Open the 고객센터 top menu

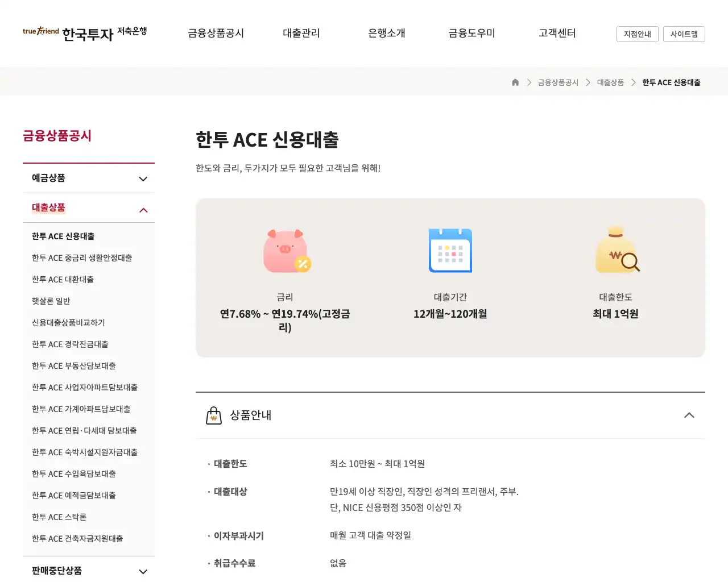point(557,34)
